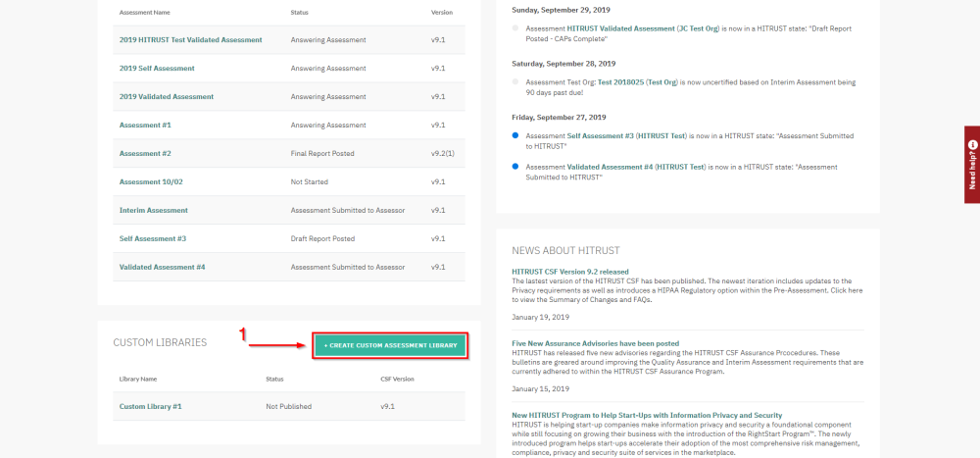Click the blue unread dot for Validated Assessment #4
Image resolution: width=980 pixels, height=458 pixels.
(x=515, y=167)
